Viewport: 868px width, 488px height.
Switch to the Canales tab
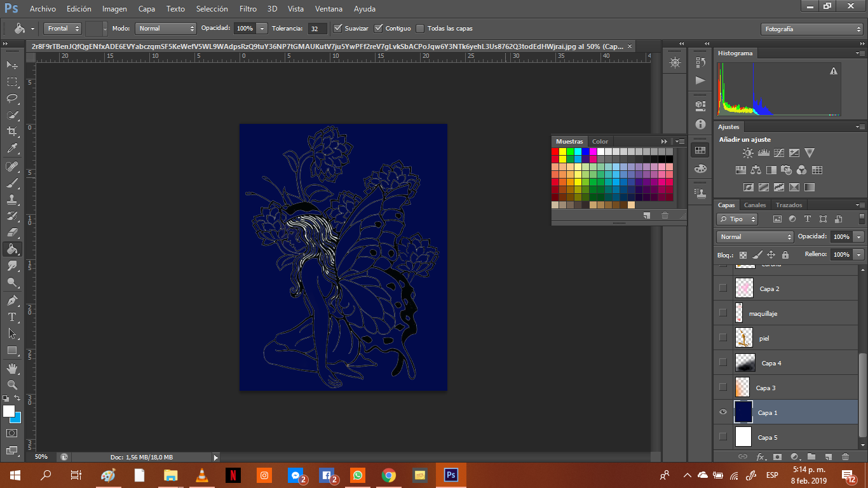(755, 205)
